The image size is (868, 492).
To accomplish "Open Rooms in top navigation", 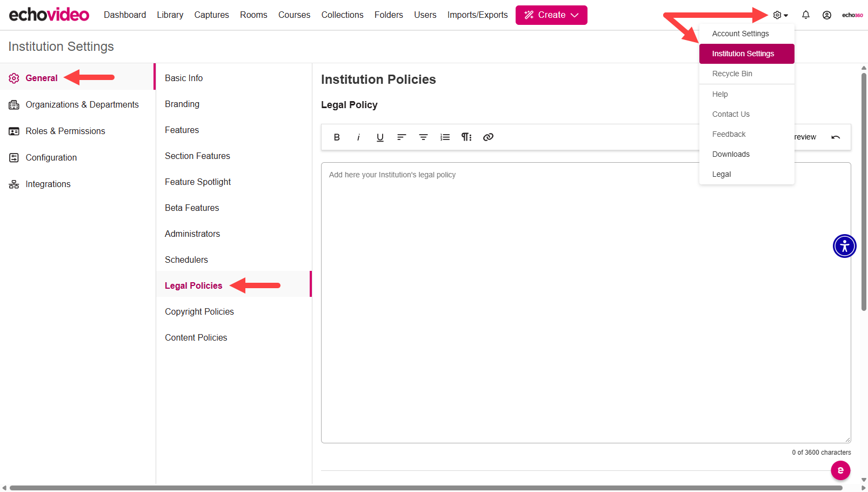I will (x=253, y=15).
